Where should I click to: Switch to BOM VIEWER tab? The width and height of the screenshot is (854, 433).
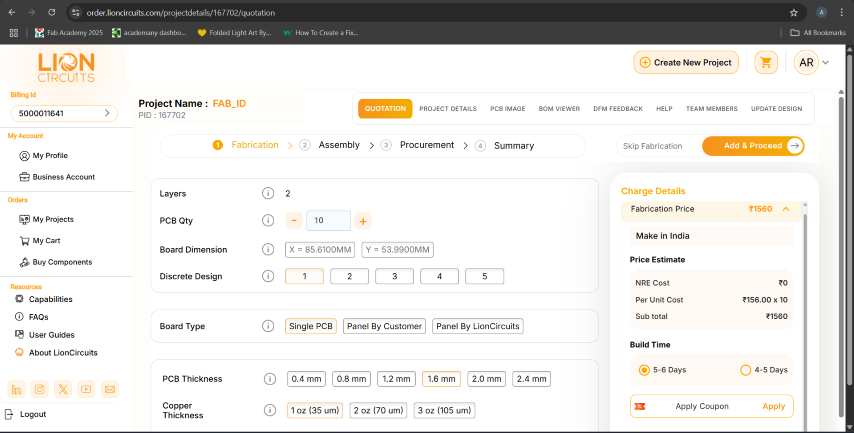point(559,109)
